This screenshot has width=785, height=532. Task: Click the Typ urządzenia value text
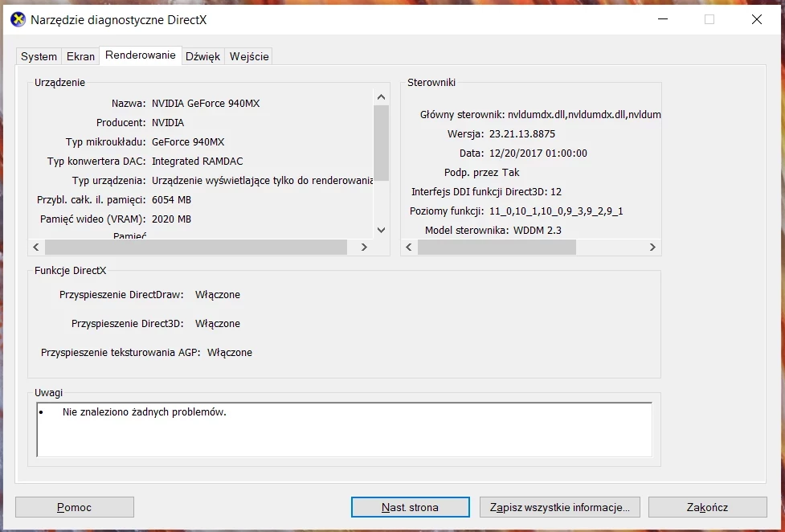[262, 181]
